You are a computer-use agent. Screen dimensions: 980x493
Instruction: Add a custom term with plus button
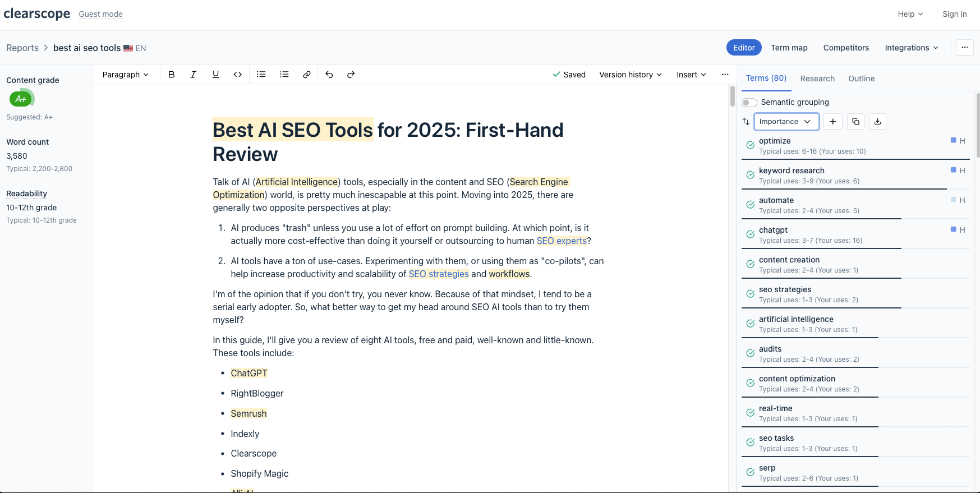pos(833,122)
